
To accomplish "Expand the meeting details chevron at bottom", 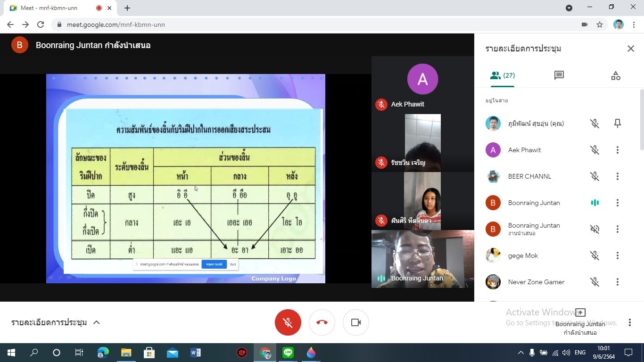I will [97, 322].
